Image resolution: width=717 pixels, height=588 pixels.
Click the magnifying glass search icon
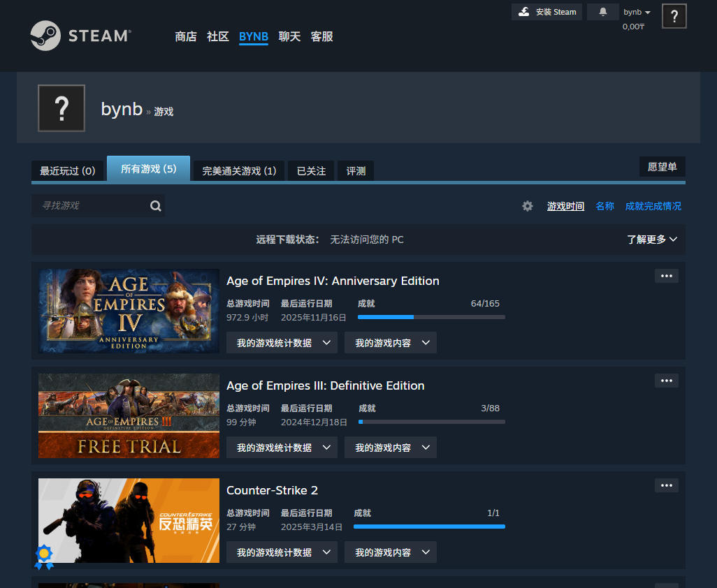[155, 206]
